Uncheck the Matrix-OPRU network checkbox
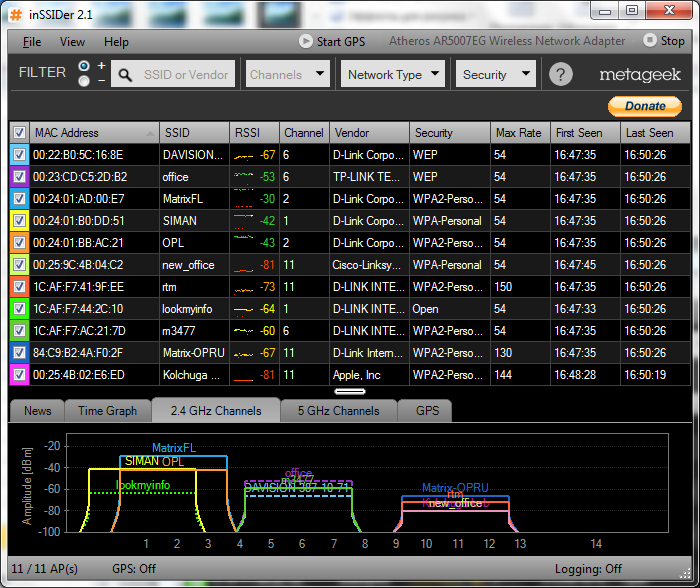The image size is (700, 588). click(x=19, y=353)
